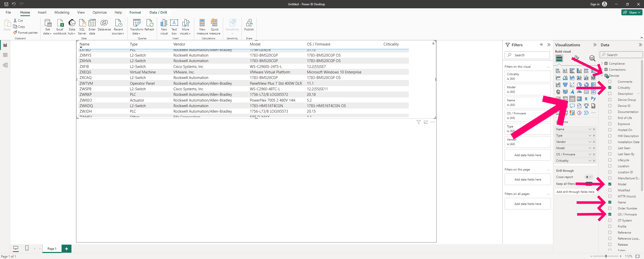Open SQL Server data source from ribbon
The image size is (644, 259).
[82, 26]
